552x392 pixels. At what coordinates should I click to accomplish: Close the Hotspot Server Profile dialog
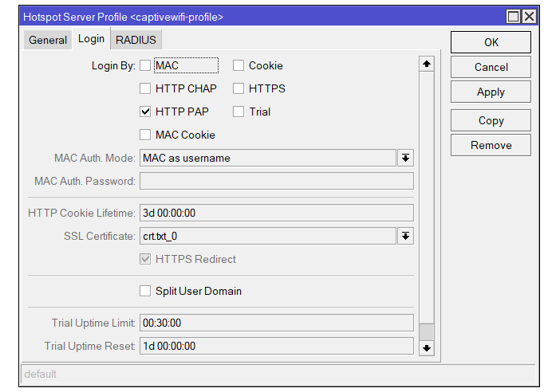click(x=528, y=16)
